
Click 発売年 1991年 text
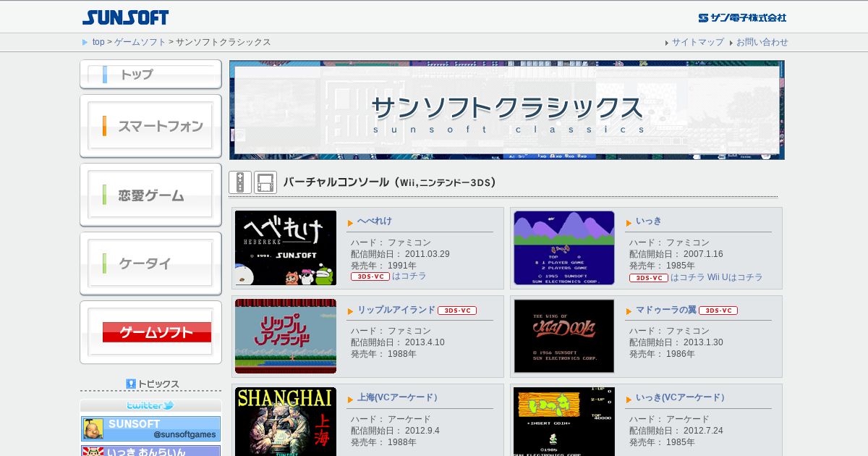point(383,266)
